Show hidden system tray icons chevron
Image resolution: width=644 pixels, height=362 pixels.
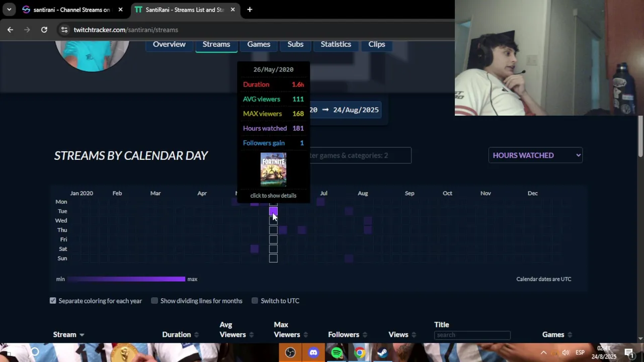click(543, 352)
